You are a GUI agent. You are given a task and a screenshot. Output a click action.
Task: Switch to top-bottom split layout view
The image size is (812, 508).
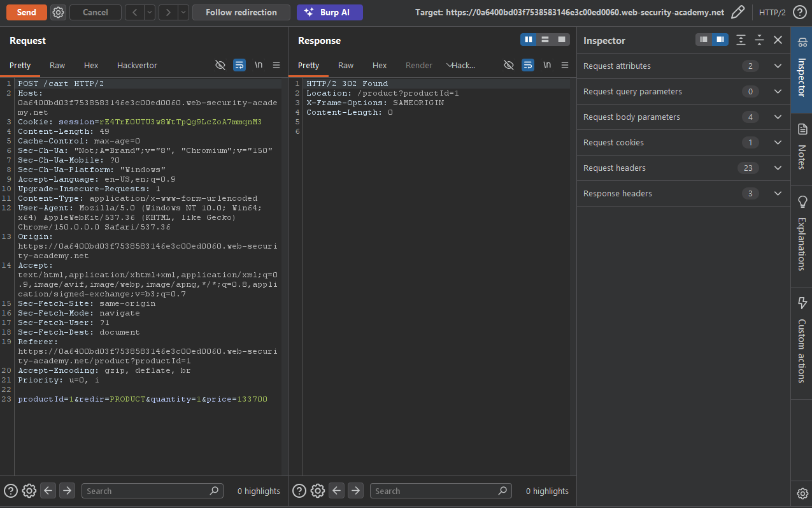[545, 40]
